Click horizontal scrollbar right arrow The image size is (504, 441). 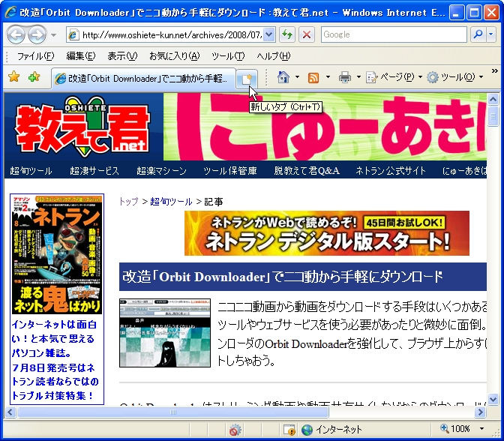coord(481,412)
